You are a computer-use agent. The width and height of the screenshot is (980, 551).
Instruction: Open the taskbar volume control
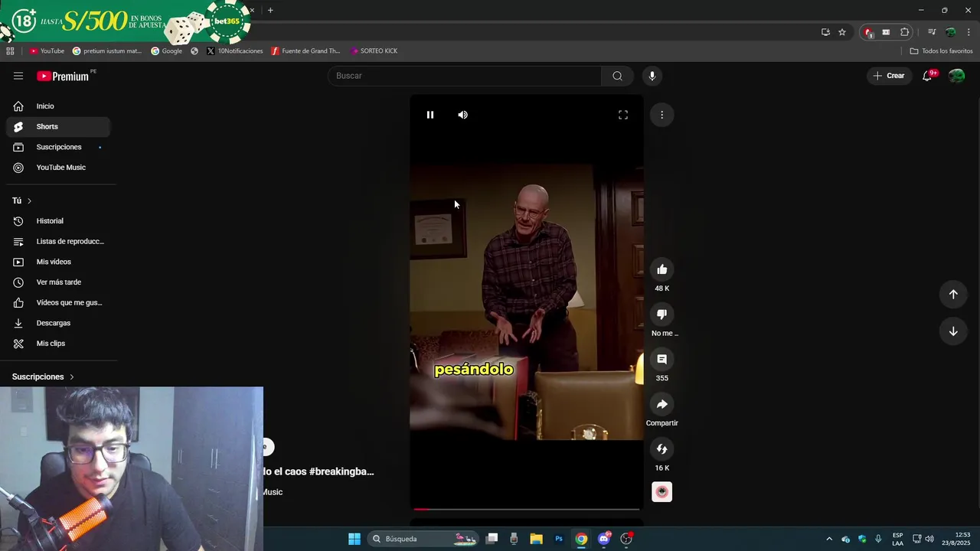pos(929,539)
